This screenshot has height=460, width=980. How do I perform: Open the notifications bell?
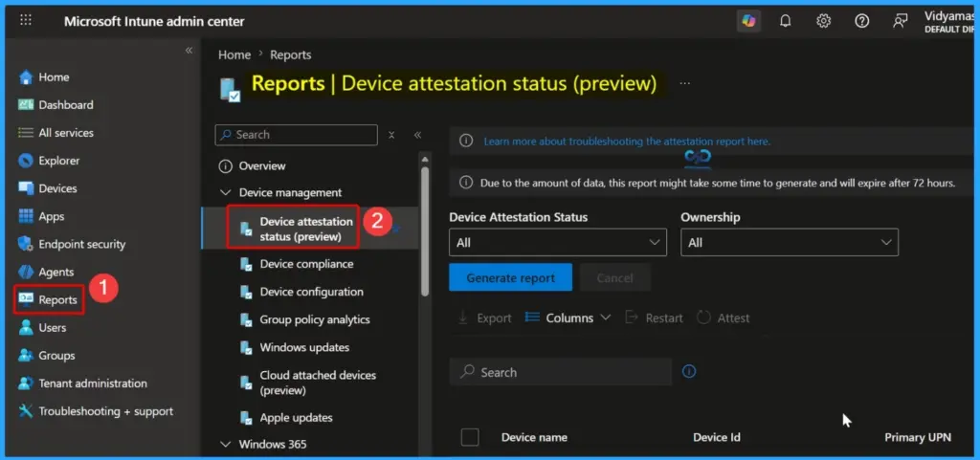786,21
